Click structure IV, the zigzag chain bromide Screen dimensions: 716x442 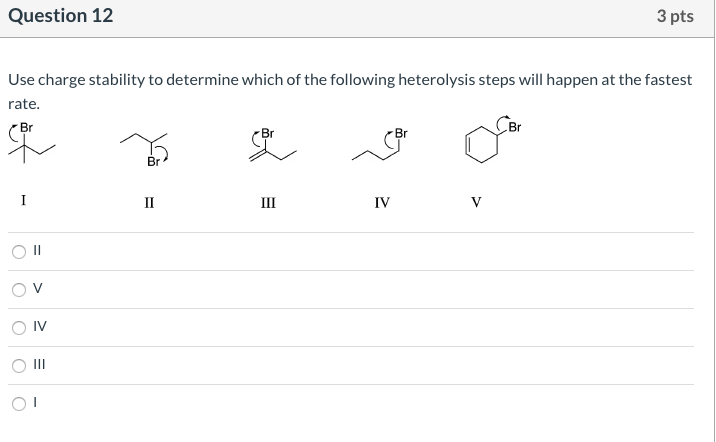click(x=380, y=146)
